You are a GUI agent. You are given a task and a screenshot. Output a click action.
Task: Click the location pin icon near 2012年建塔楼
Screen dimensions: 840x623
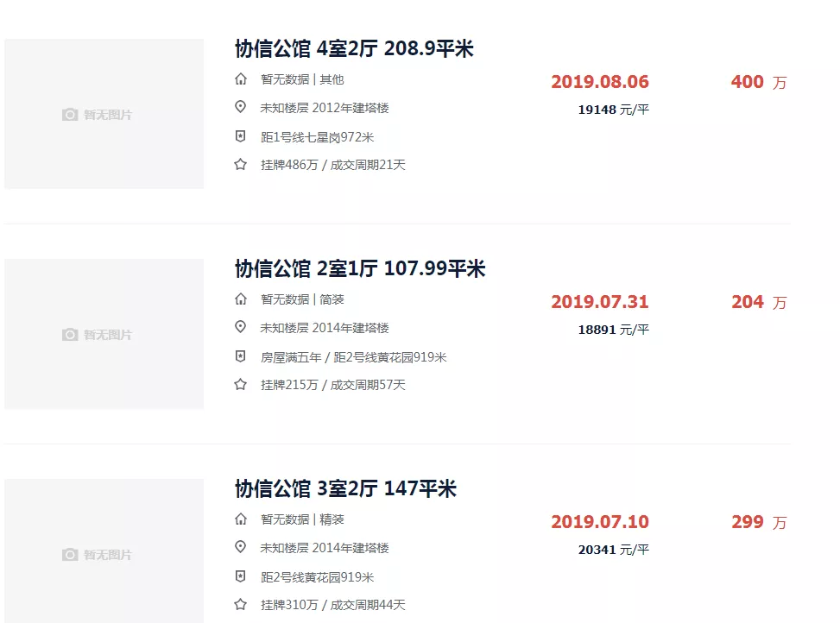(240, 107)
